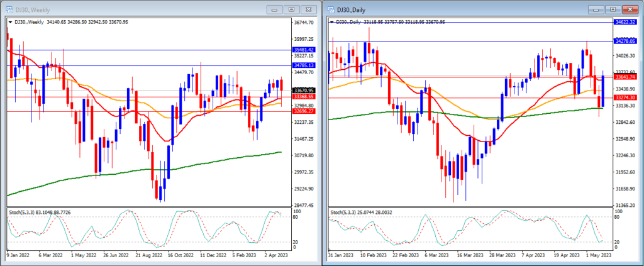Click the 10 Feb 2023 date on the Daily time axis
644x266 pixels.
(x=374, y=255)
